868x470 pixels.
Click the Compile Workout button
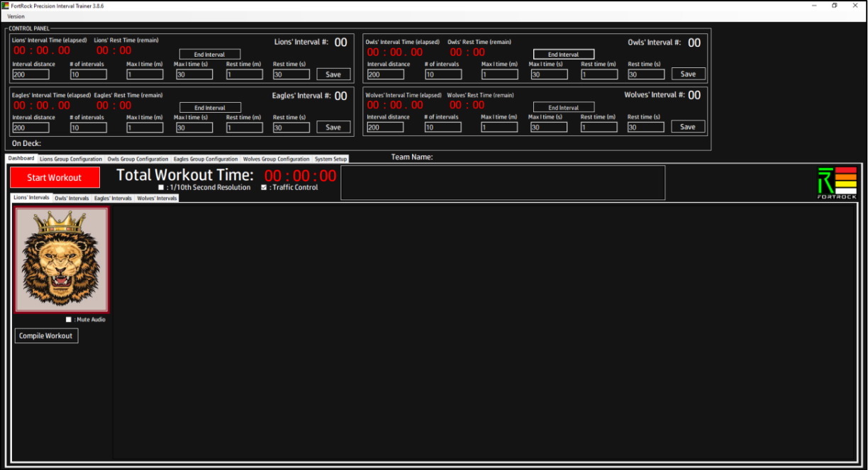click(x=46, y=336)
